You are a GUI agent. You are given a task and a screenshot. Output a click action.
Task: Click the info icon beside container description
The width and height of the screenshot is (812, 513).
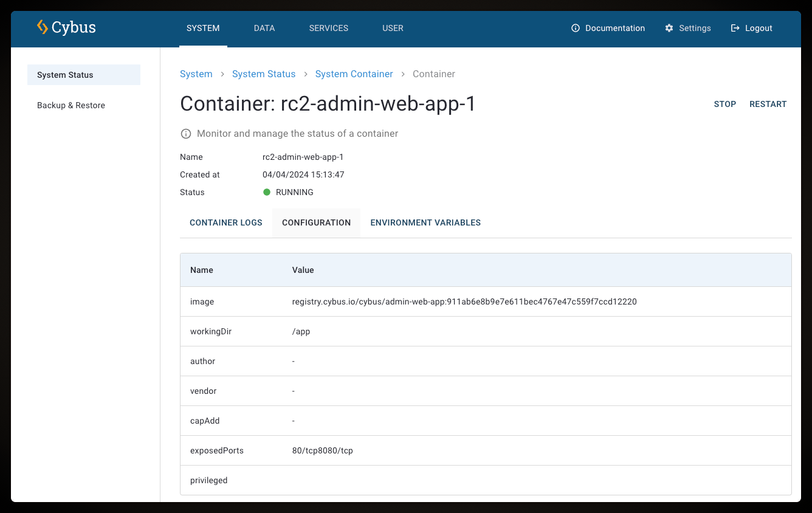(x=186, y=134)
